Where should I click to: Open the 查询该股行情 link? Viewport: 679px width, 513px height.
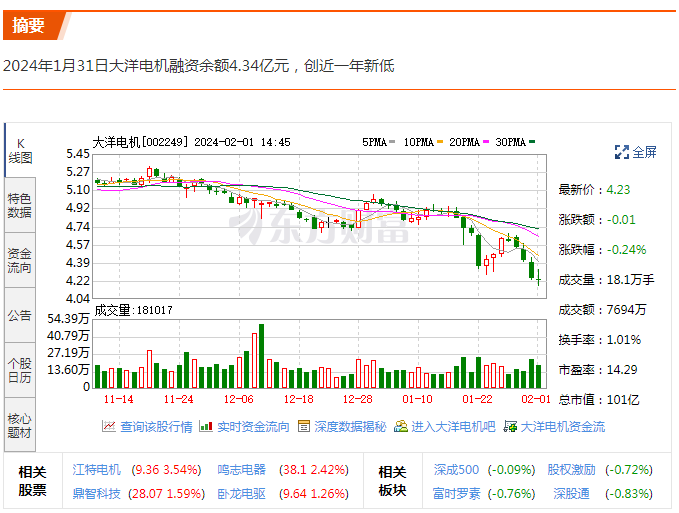156,427
